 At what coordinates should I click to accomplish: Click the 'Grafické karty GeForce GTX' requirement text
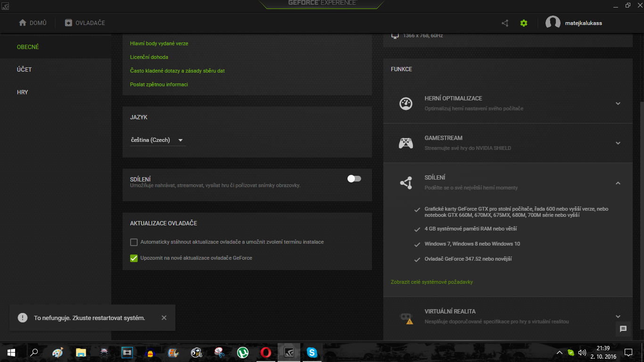point(516,212)
